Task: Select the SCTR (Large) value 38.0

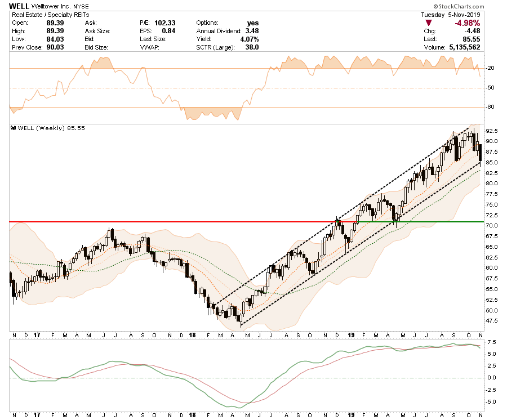Action: [x=252, y=47]
